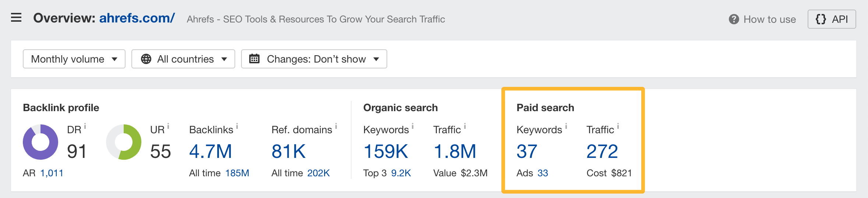Open the All time 202K domains link
This screenshot has width=868, height=198.
coord(318,173)
